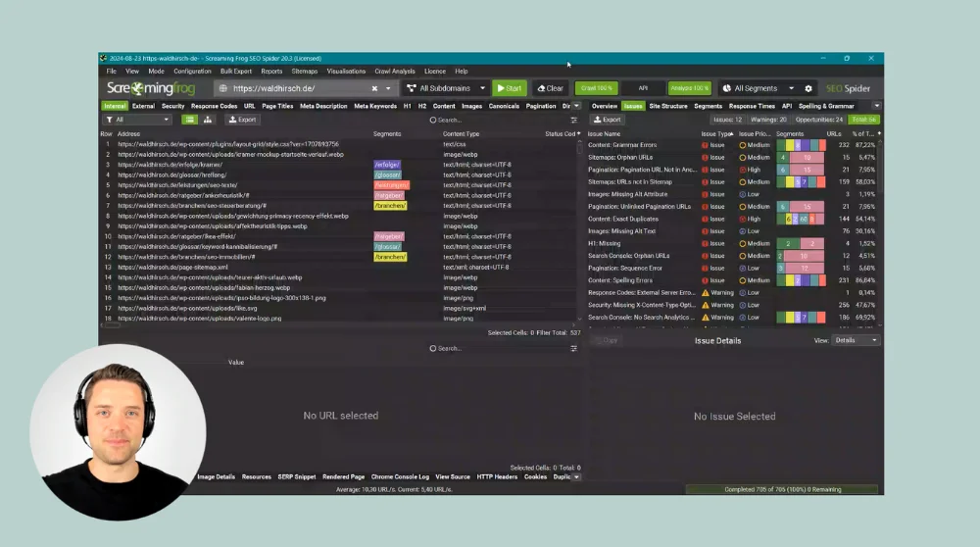Open the File menu
This screenshot has width=980, height=547.
coord(112,72)
